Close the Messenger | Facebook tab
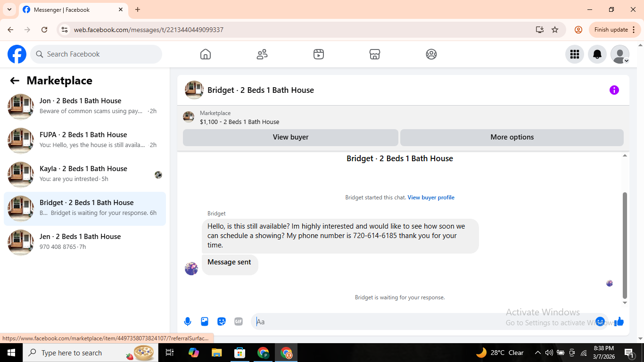The image size is (644, 362). point(121,9)
